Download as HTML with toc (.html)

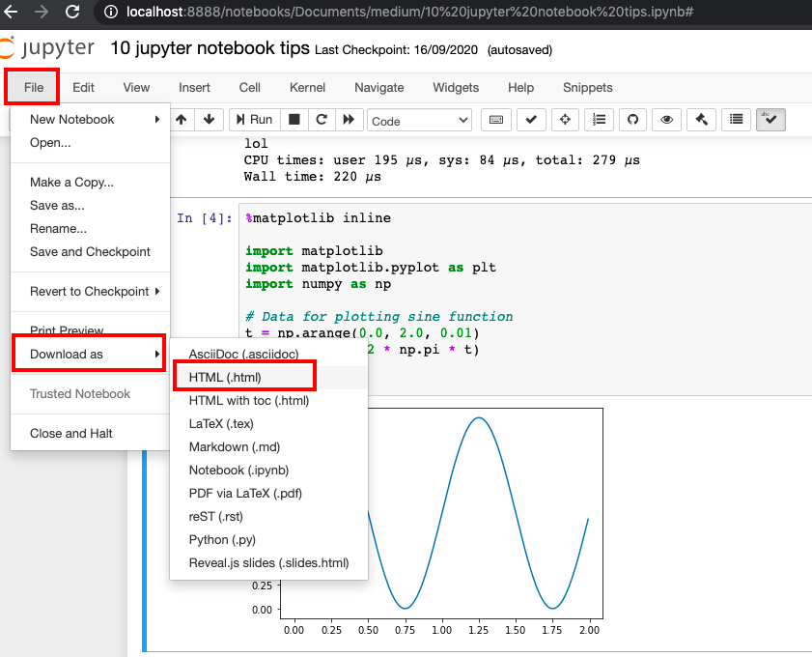(x=268, y=401)
